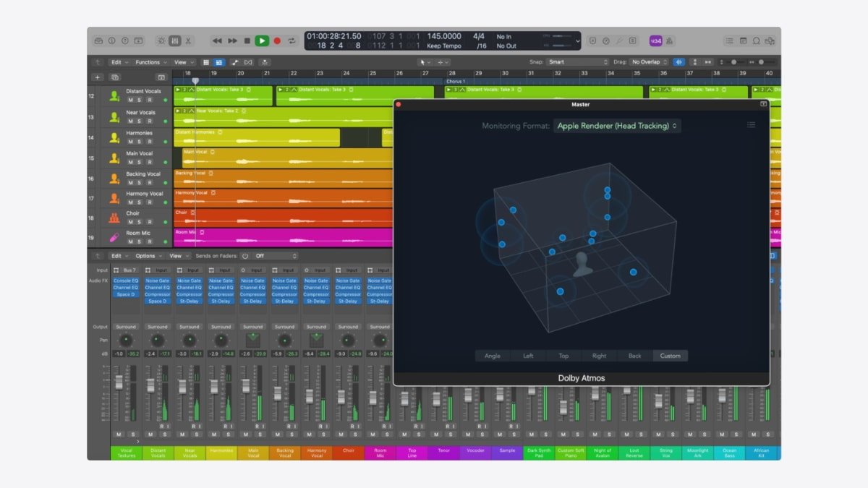Click Vocal Textures Surround output slot
868x488 pixels.
tap(126, 327)
